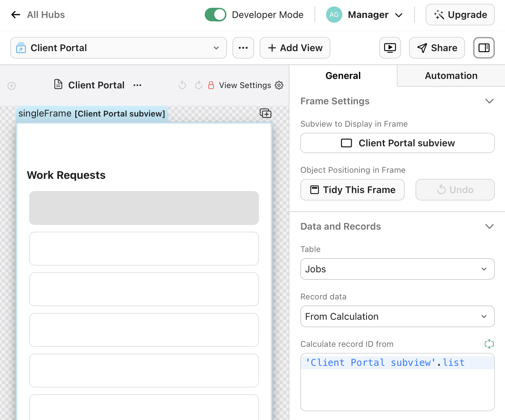Switch to the Automation tab
The image size is (505, 420).
pyautogui.click(x=451, y=76)
